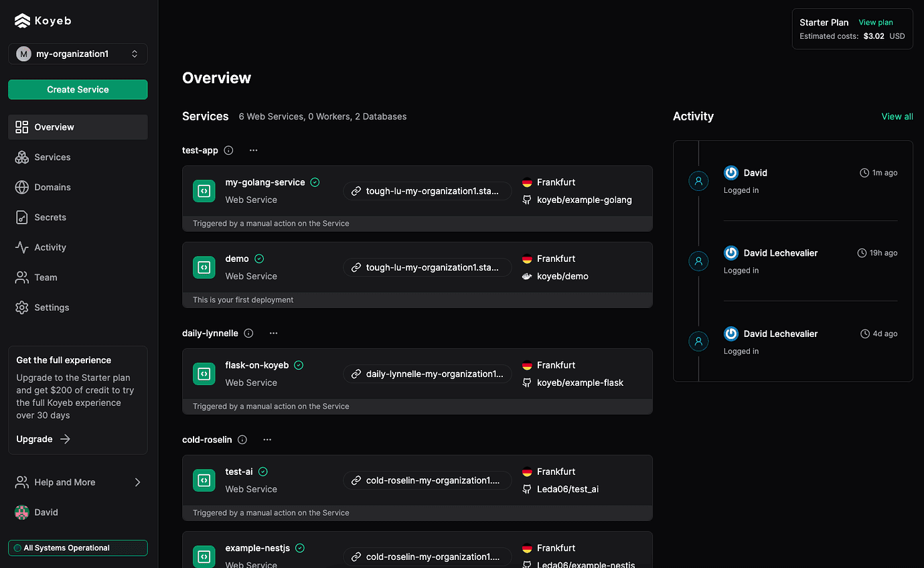Viewport: 924px width, 568px height.
Task: Open the my-organization1 organization switcher
Action: click(x=78, y=54)
